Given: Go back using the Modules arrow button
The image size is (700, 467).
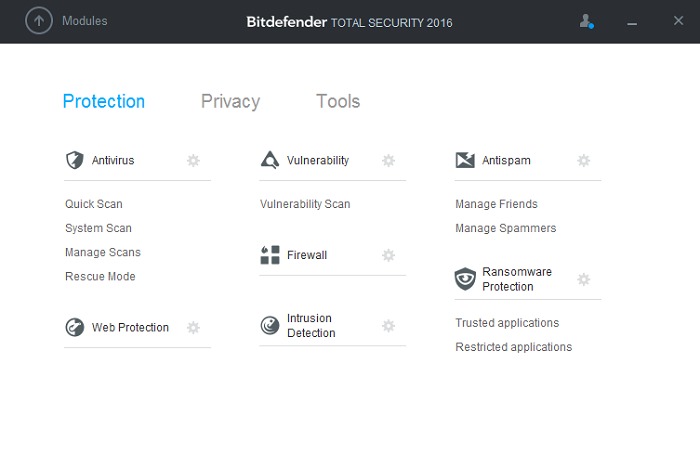Looking at the screenshot, I should point(39,21).
